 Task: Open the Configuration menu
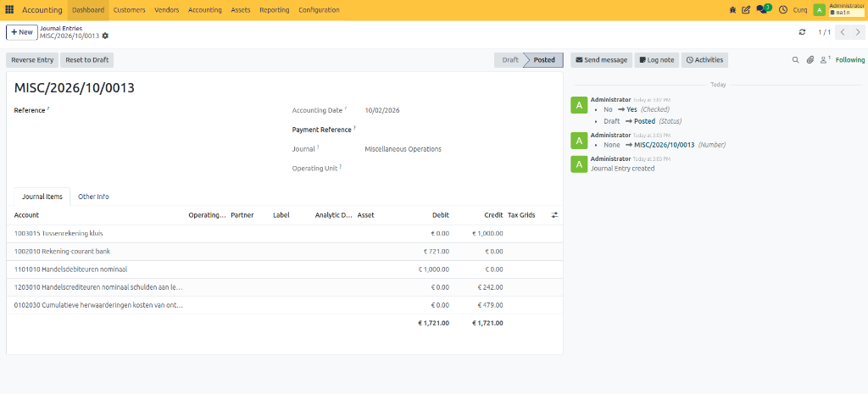click(x=319, y=10)
